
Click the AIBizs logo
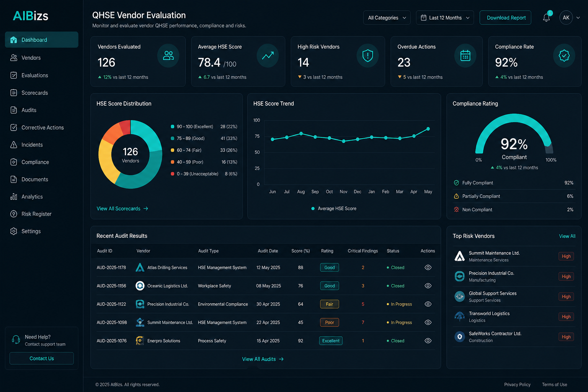click(x=31, y=16)
